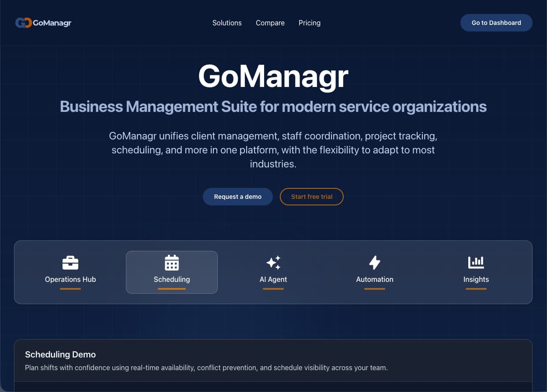Click the Scheduling Demo section heading
The image size is (547, 392).
60,354
